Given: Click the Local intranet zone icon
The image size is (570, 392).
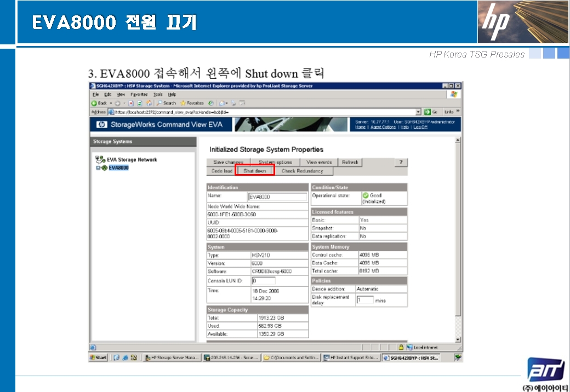Looking at the screenshot, I should pyautogui.click(x=410, y=347).
